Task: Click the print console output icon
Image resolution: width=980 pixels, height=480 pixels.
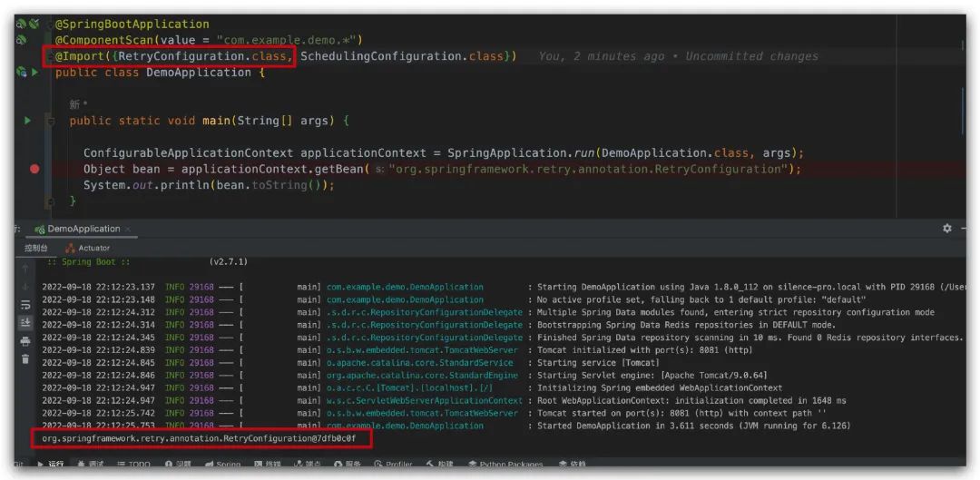Action: (x=25, y=341)
